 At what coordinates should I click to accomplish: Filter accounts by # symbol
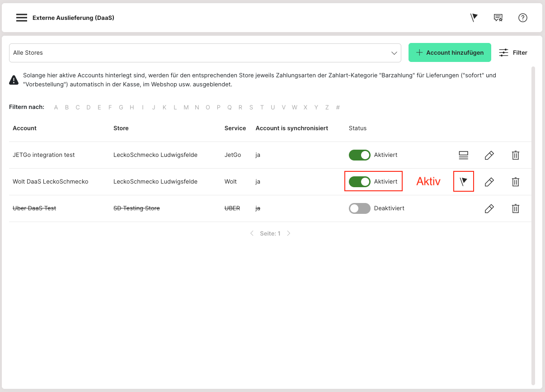pyautogui.click(x=338, y=107)
